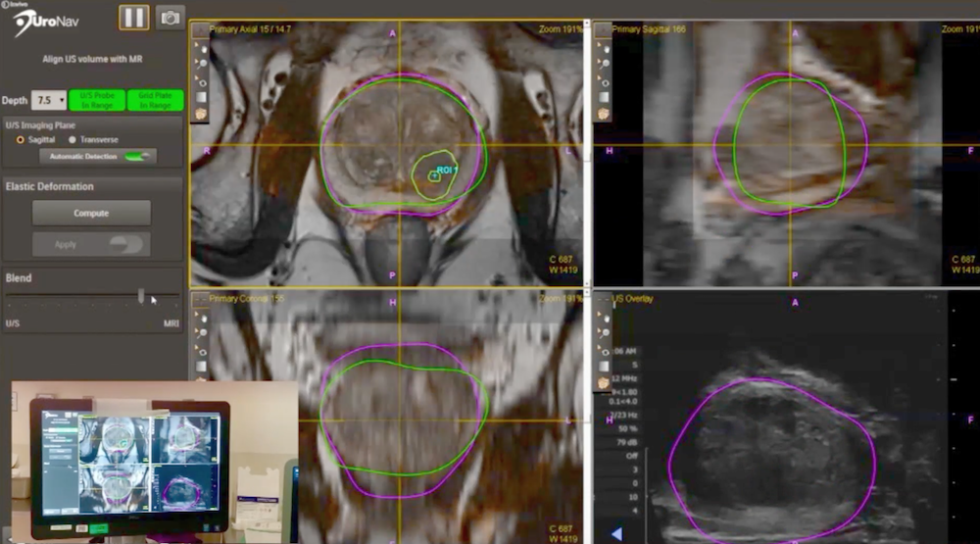Take a snapshot using the camera icon
980x544 pixels.
[x=170, y=18]
